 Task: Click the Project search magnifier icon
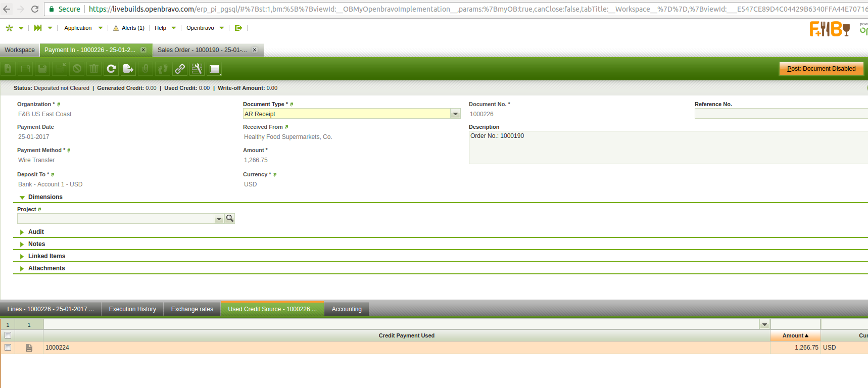(230, 218)
